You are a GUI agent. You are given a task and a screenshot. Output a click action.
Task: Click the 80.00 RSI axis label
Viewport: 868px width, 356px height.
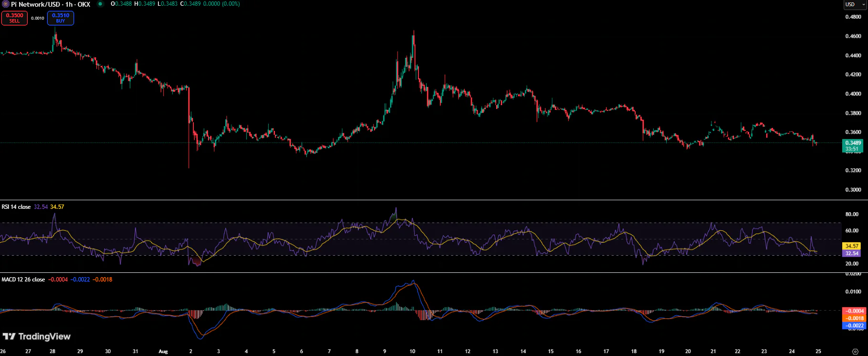(x=852, y=214)
